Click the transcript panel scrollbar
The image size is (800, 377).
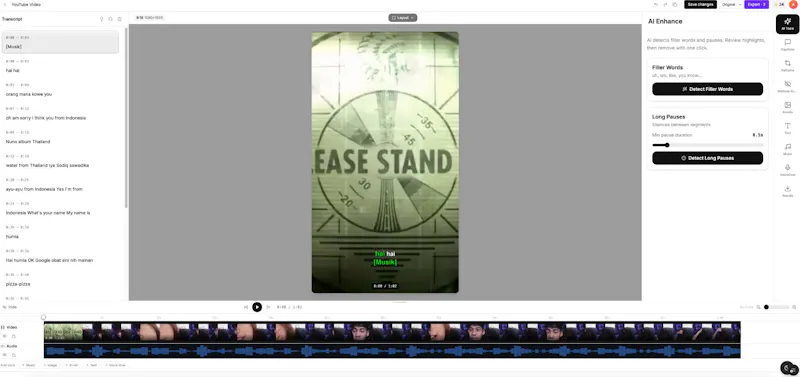point(126,118)
